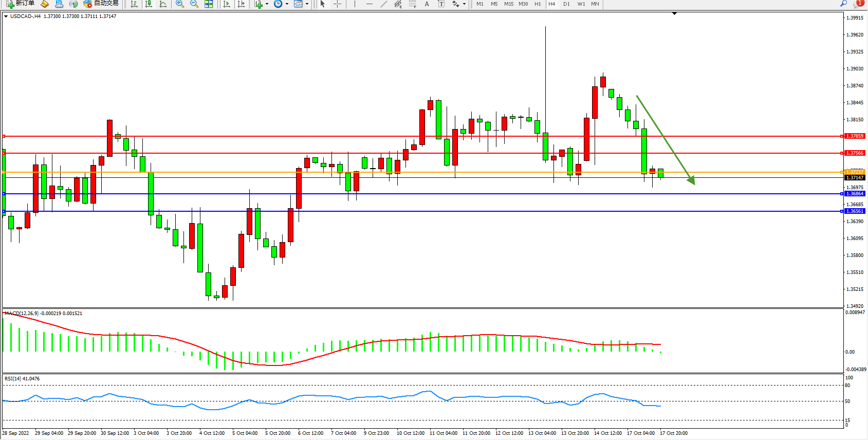The height and width of the screenshot is (440, 868).
Task: Choose the text label tool (A)
Action: click(427, 4)
